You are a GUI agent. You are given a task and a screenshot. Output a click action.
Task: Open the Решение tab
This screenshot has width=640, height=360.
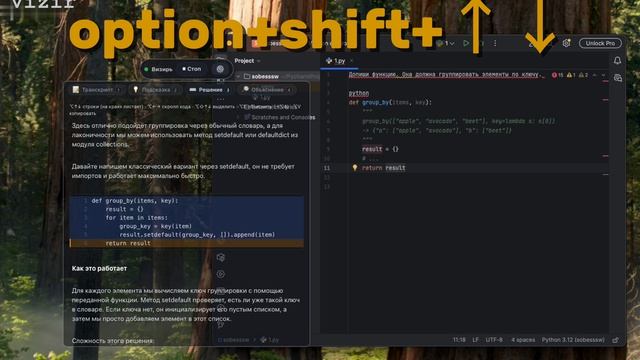pyautogui.click(x=210, y=90)
